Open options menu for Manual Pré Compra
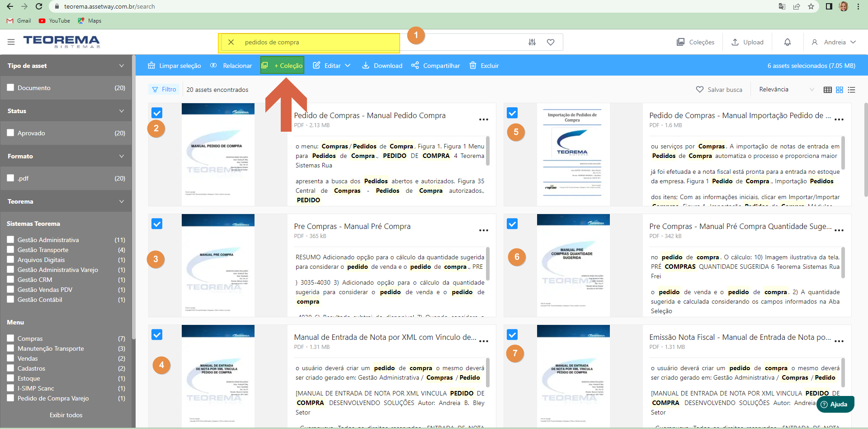Screen dimensions: 868x429 pyautogui.click(x=484, y=230)
